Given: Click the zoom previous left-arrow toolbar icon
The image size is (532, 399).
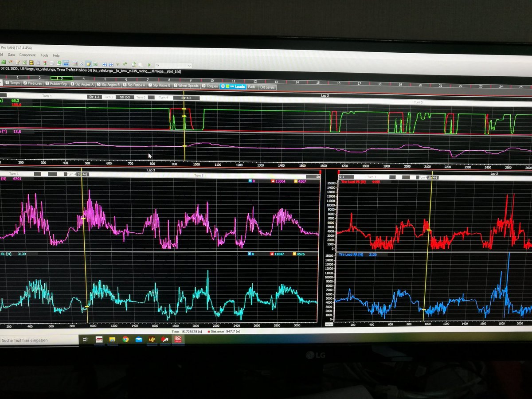Looking at the screenshot, I should (104, 64).
